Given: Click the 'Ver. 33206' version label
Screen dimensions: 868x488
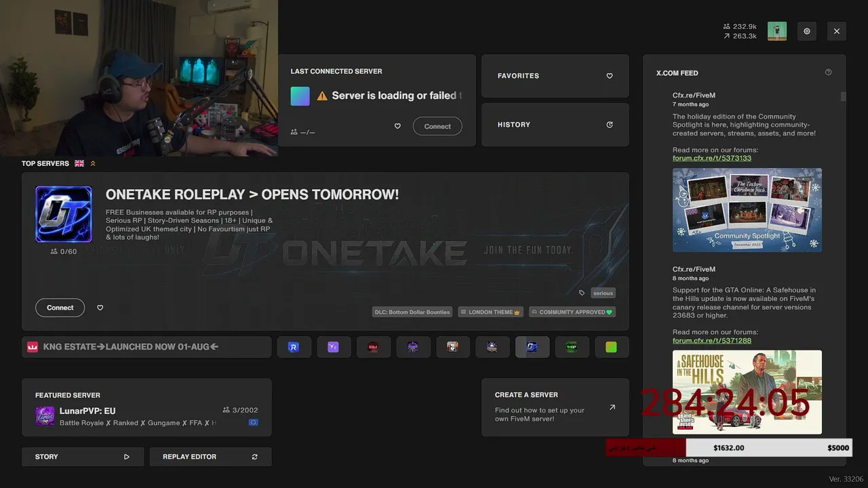Looking at the screenshot, I should click(846, 479).
